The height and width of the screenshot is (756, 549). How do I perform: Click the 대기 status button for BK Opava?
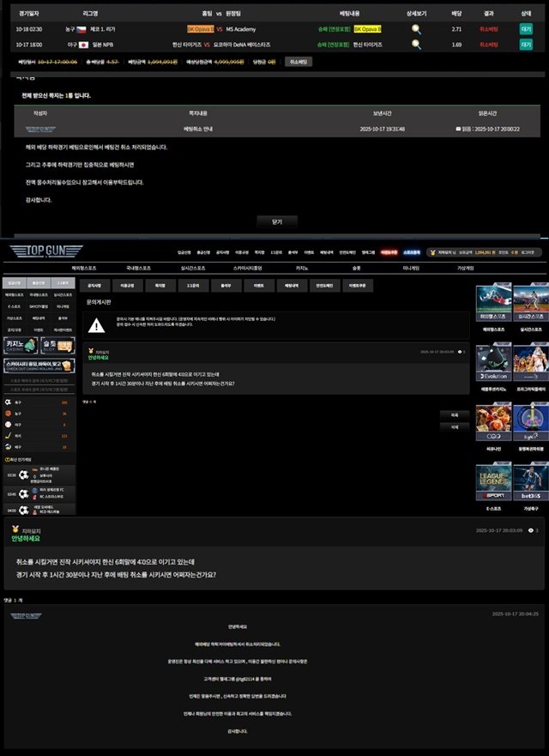(526, 29)
